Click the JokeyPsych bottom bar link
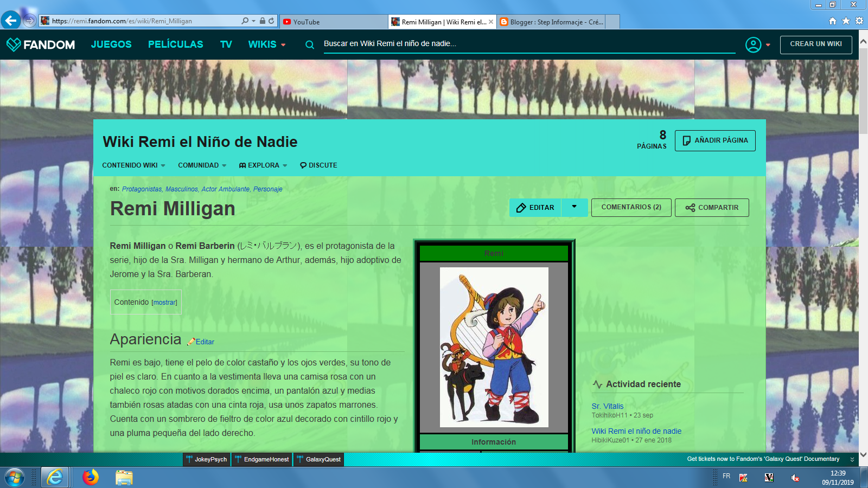Image resolution: width=868 pixels, height=488 pixels. 207,459
